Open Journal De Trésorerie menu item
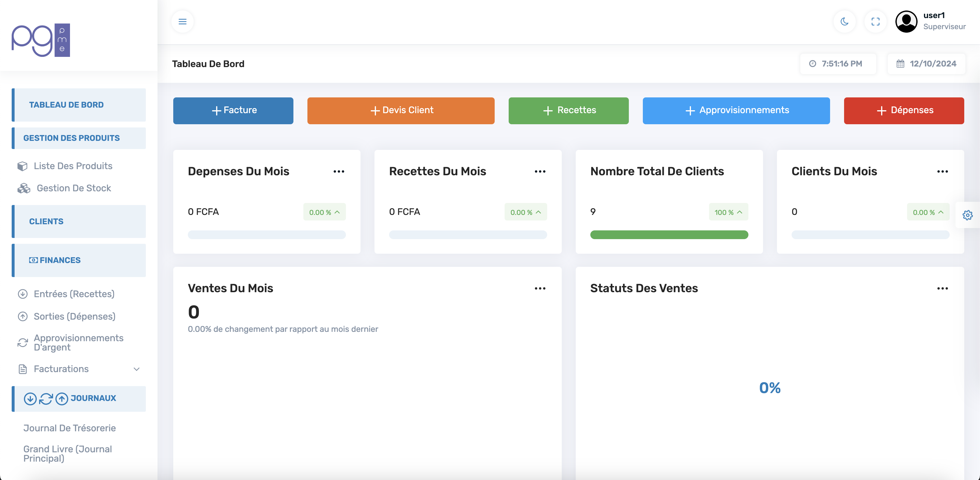Viewport: 980px width, 480px height. [70, 428]
